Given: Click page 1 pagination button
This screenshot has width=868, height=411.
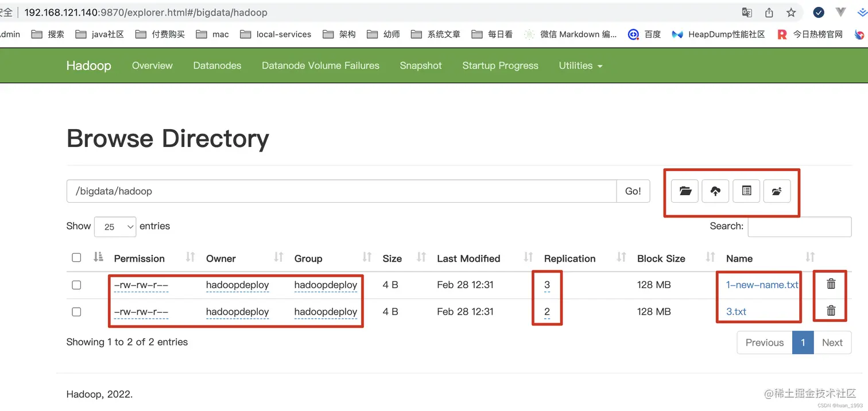Looking at the screenshot, I should pyautogui.click(x=803, y=343).
